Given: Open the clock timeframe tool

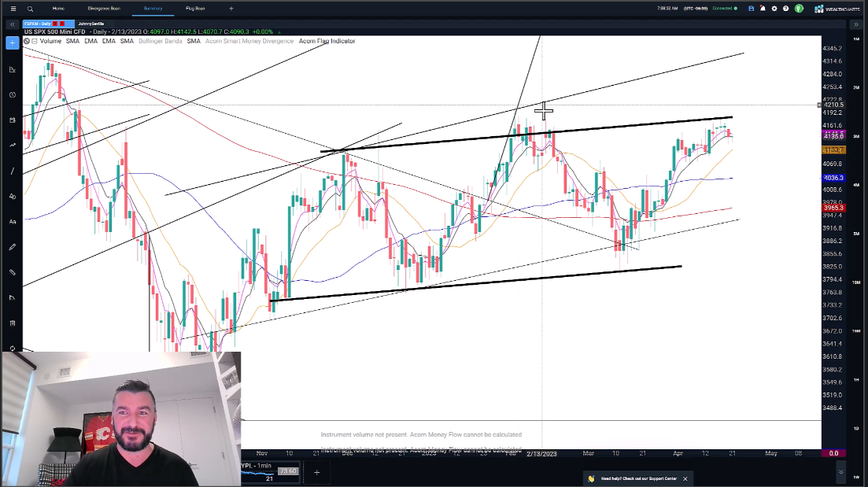Looking at the screenshot, I should 12,94.
